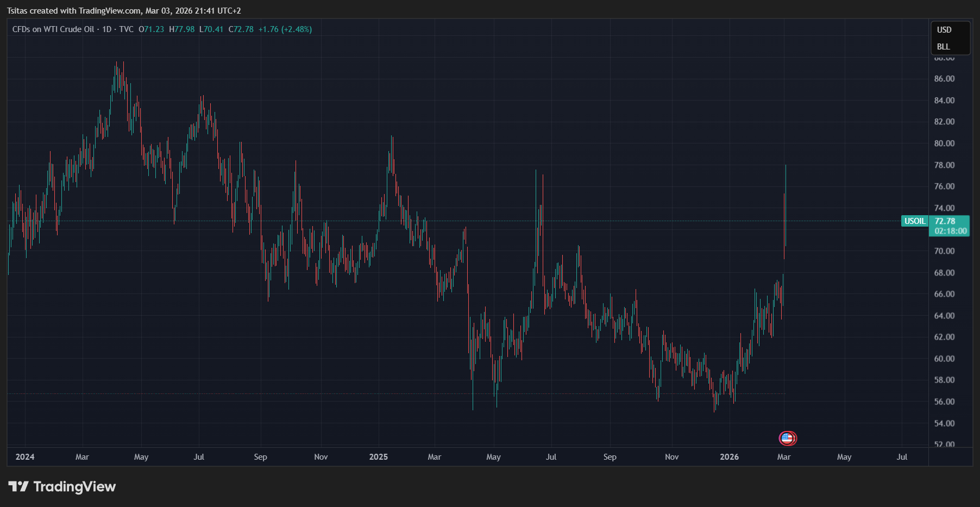Click the bar countdown timer 02:18:00
980x507 pixels.
[x=951, y=231]
